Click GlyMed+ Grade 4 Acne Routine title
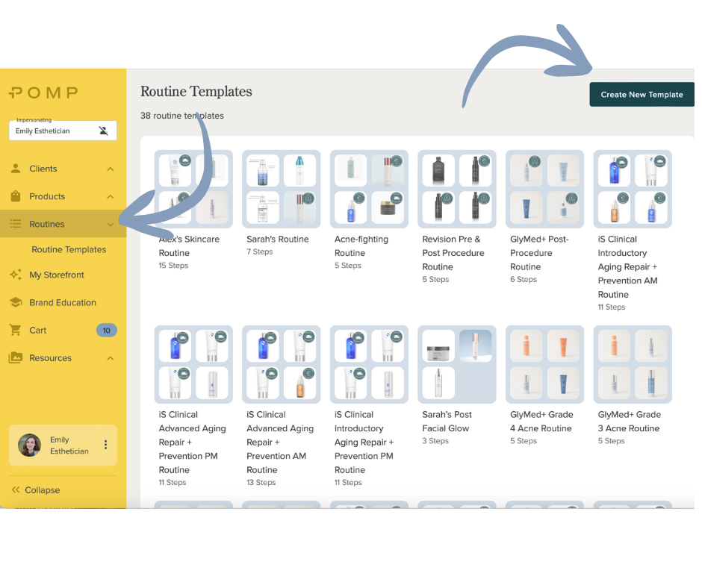The width and height of the screenshot is (702, 588). [x=541, y=421]
